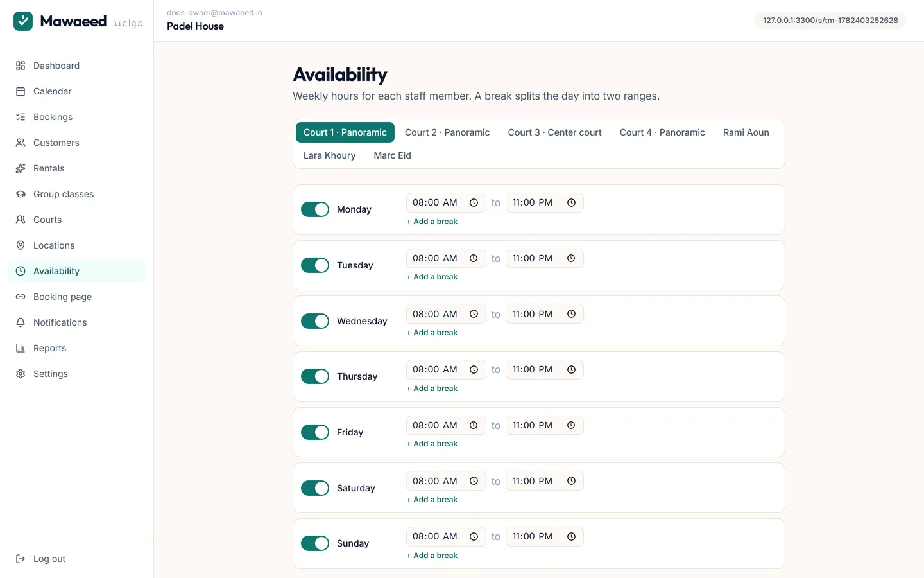Click the Courts person icon
This screenshot has width=924, height=578.
click(21, 220)
